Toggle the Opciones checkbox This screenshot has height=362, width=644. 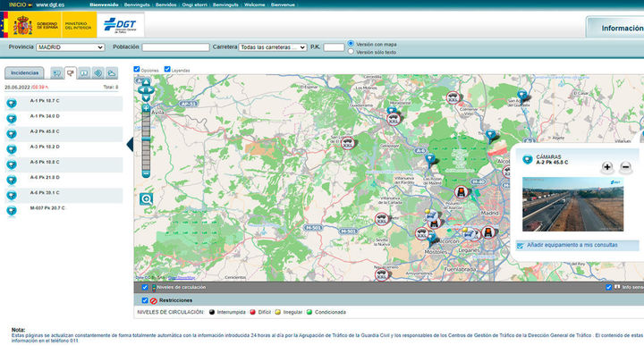pyautogui.click(x=137, y=69)
